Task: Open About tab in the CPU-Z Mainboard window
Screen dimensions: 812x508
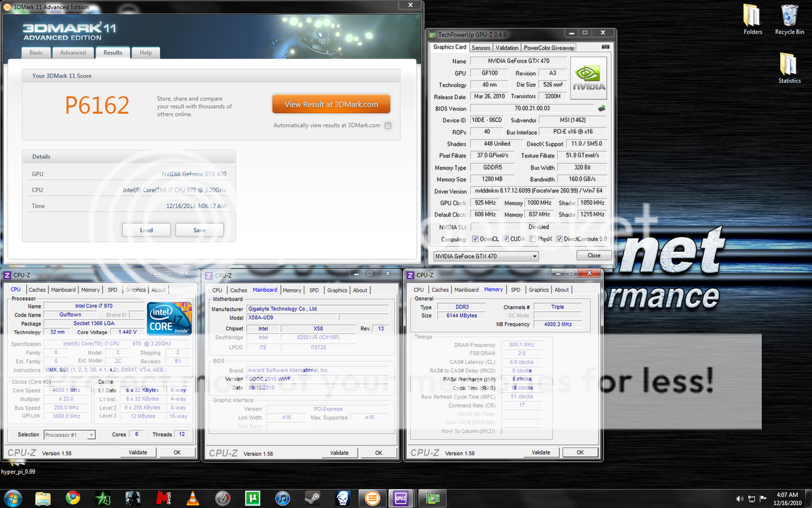Action: (360, 290)
